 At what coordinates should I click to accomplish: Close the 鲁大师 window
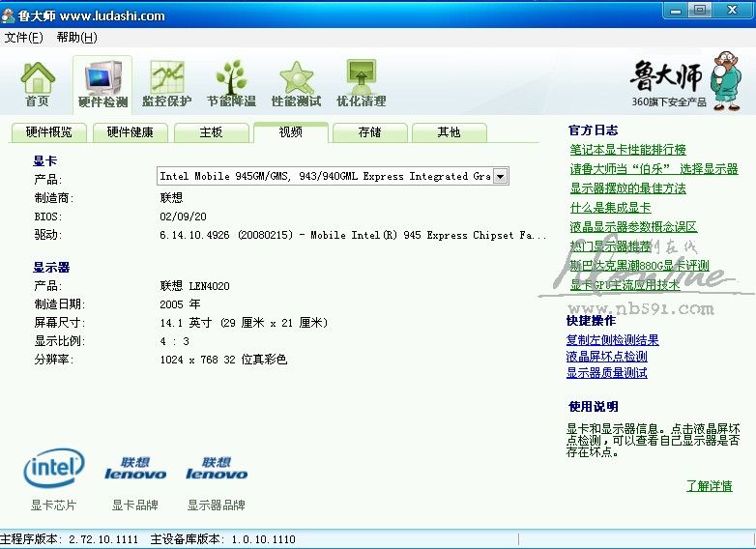(733, 10)
